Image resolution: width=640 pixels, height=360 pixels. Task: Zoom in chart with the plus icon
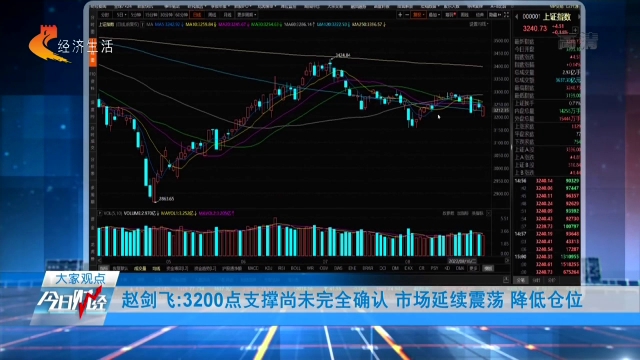pos(400,15)
